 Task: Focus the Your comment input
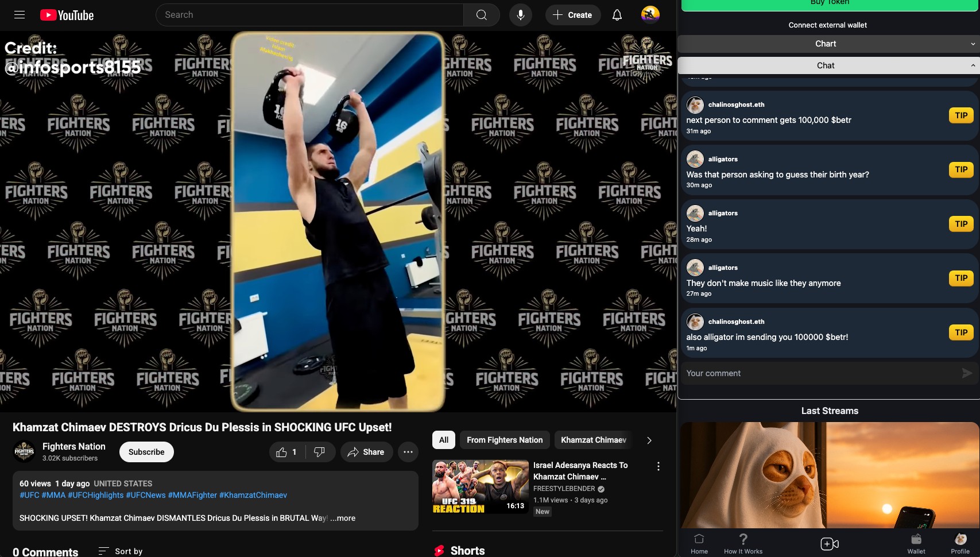click(x=821, y=373)
